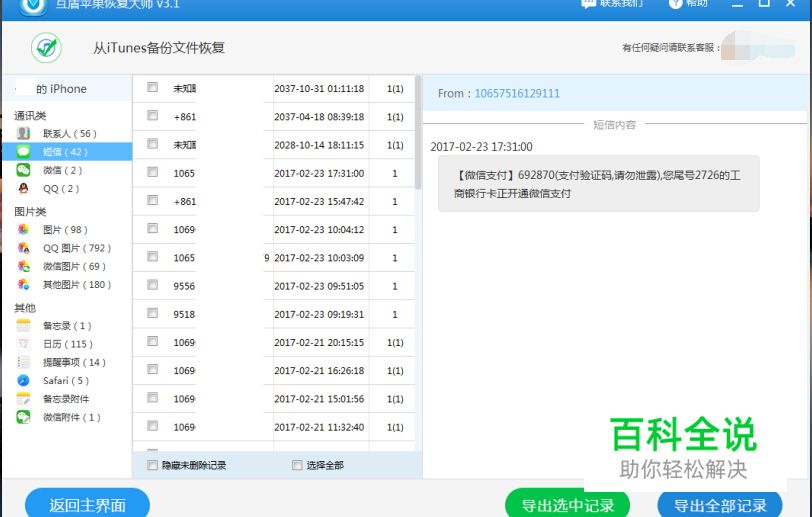Check the box for 2017-02-23 17:31:00 message
Image resolution: width=812 pixels, height=517 pixels.
(x=152, y=171)
